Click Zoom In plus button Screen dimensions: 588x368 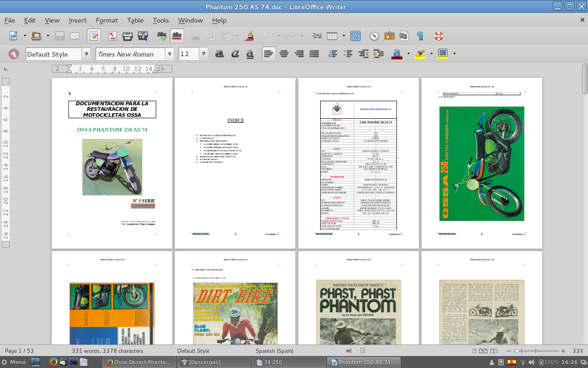pos(563,351)
